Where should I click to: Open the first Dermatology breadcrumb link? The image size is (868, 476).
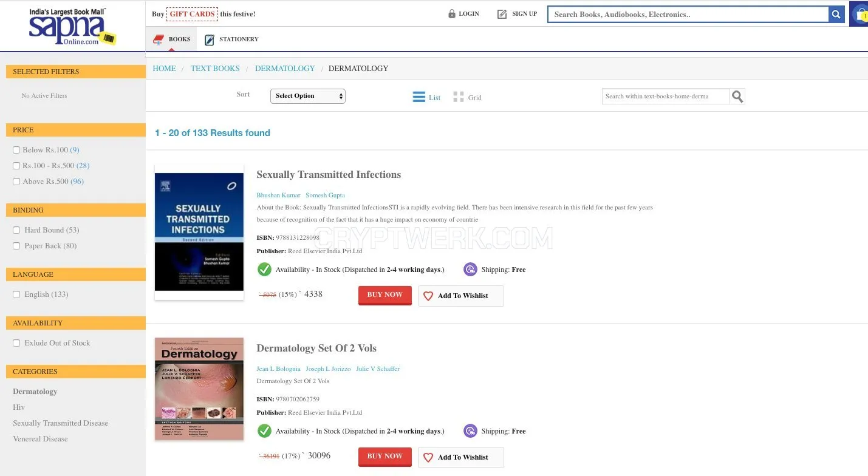[x=285, y=69]
